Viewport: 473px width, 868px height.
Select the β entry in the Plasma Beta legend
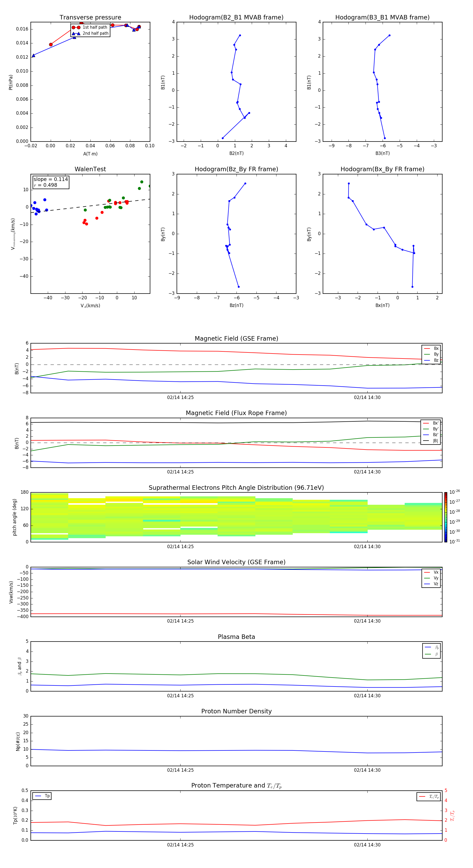click(431, 654)
